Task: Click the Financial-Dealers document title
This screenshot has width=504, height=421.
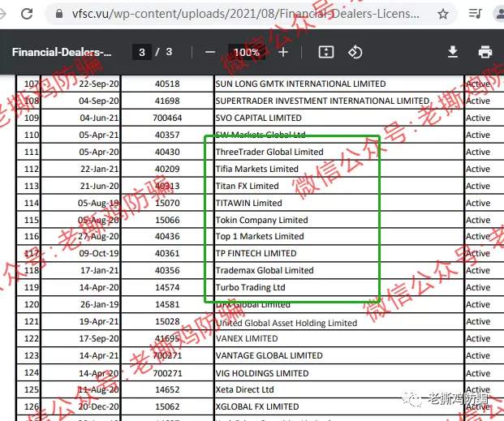Action: 62,52
